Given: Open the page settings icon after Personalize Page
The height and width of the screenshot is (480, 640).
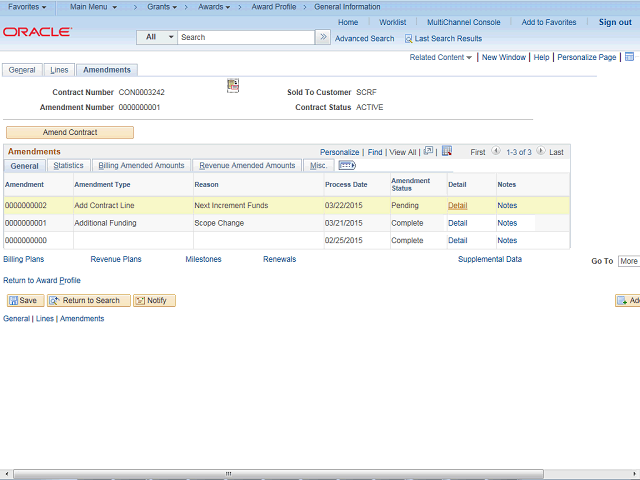Looking at the screenshot, I should (629, 57).
